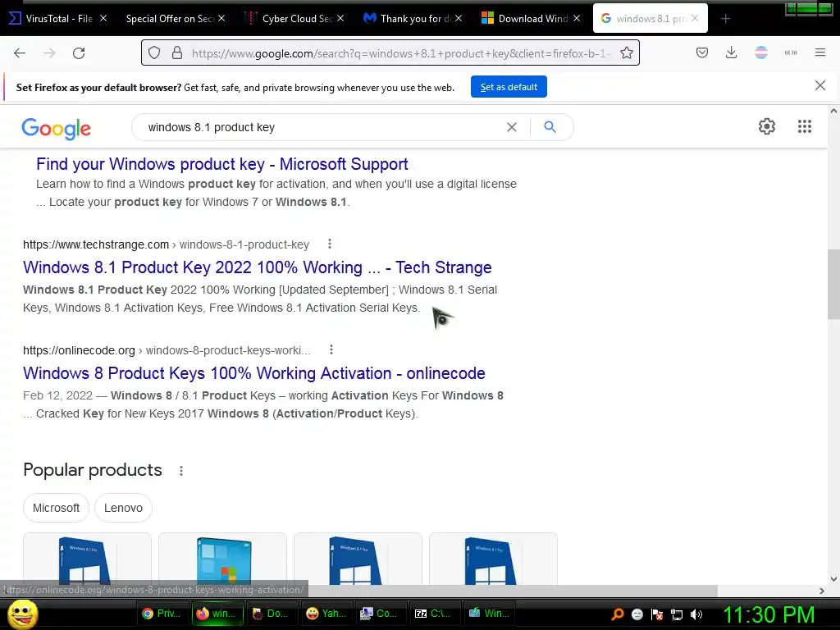Close the VirusTotal tab
This screenshot has height=630, width=840.
(x=103, y=18)
